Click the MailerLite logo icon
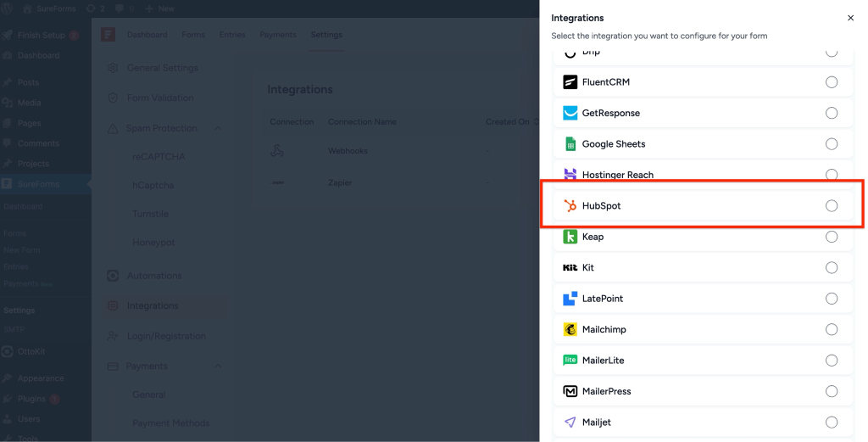Image resolution: width=868 pixels, height=442 pixels. [570, 361]
